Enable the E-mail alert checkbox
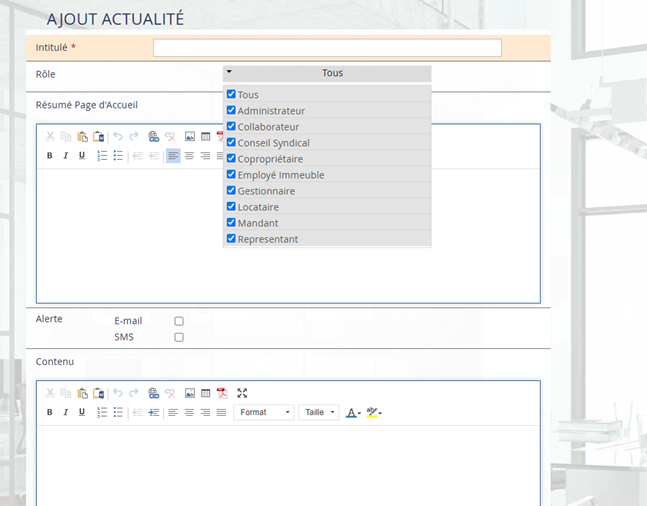This screenshot has height=506, width=647. [x=179, y=321]
